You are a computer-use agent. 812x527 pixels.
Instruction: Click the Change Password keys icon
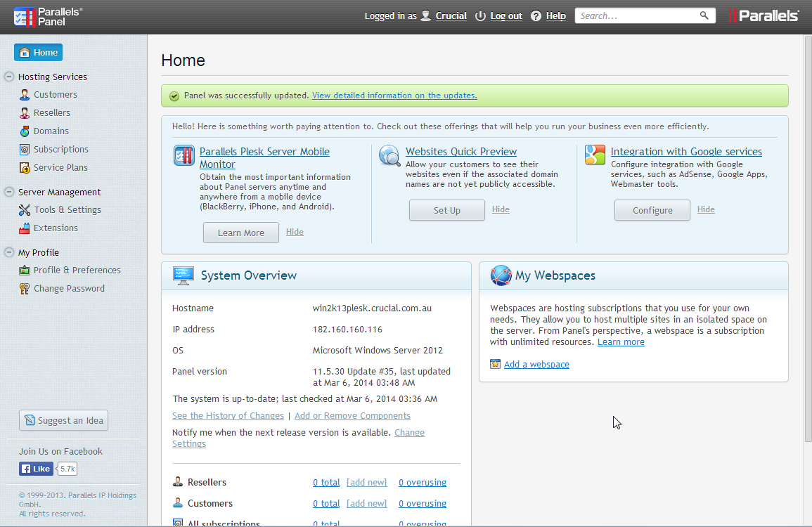pos(25,289)
